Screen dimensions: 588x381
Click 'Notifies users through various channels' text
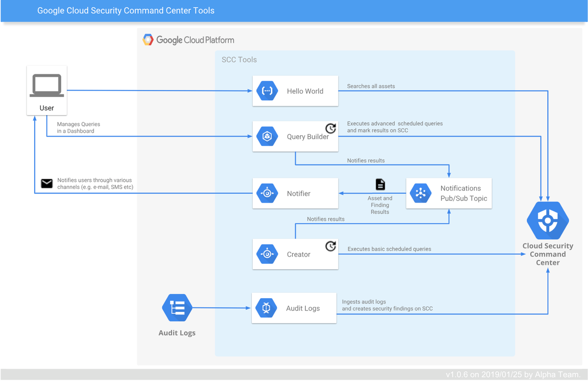[95, 184]
